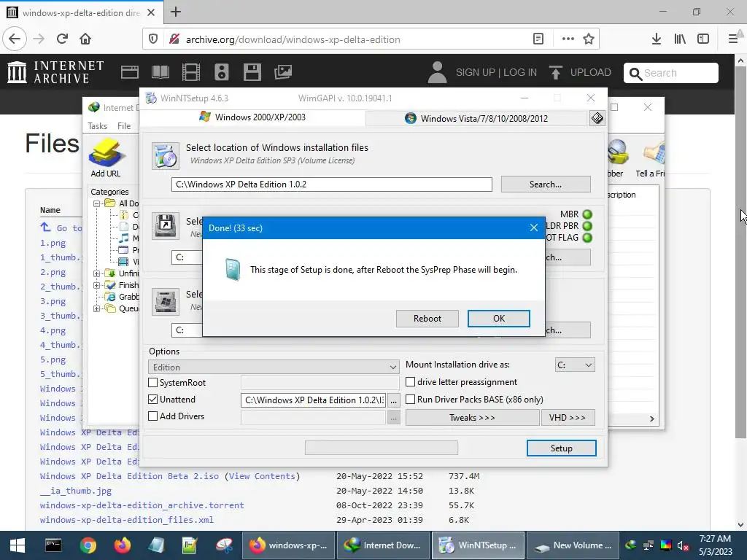The image size is (747, 560).
Task: Open the Video film icon in navbar
Action: tap(191, 72)
